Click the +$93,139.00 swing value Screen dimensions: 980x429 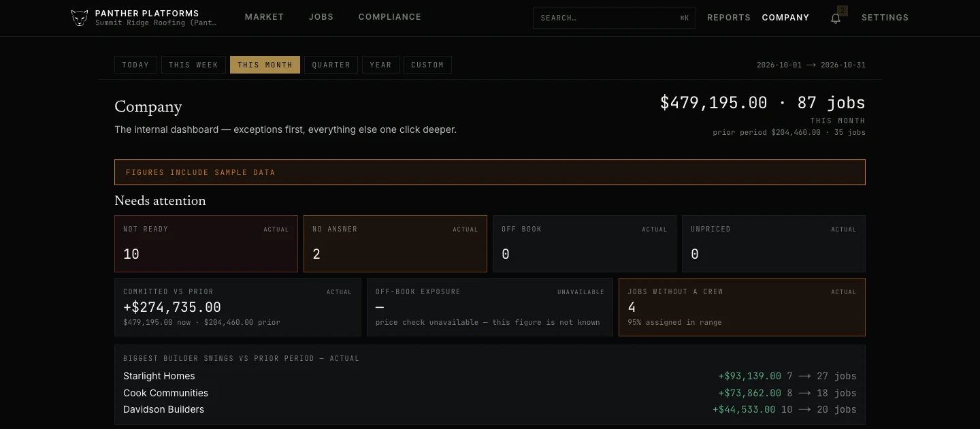point(750,376)
